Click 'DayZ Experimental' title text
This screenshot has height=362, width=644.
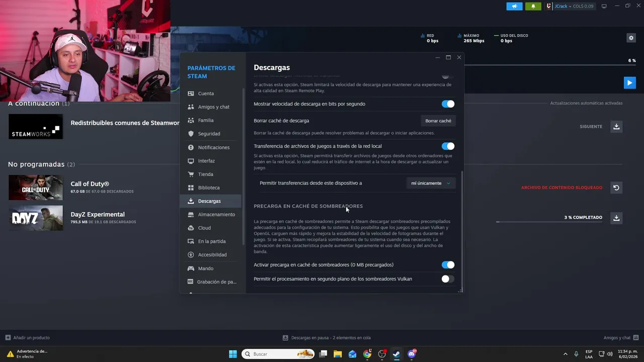[x=98, y=214]
